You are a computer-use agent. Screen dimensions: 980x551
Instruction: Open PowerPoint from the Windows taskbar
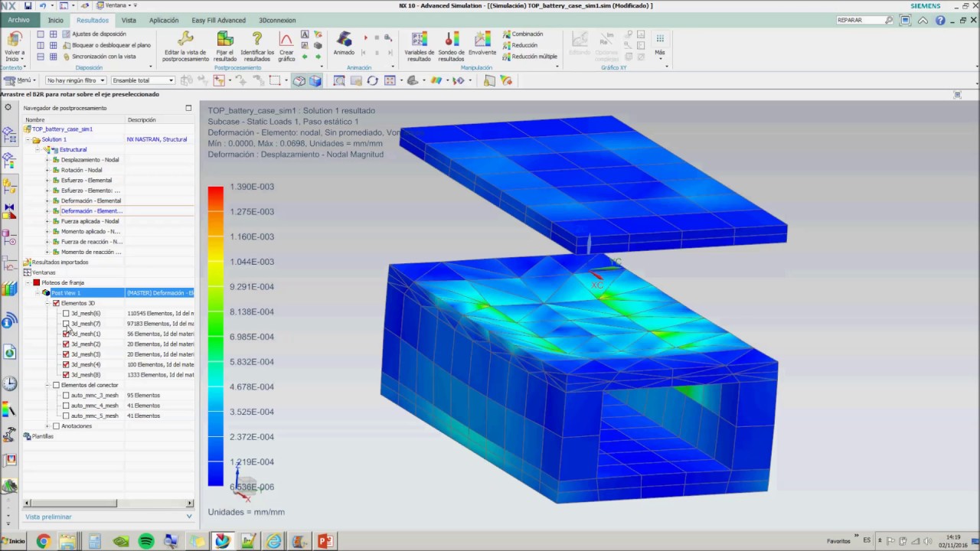tap(325, 542)
